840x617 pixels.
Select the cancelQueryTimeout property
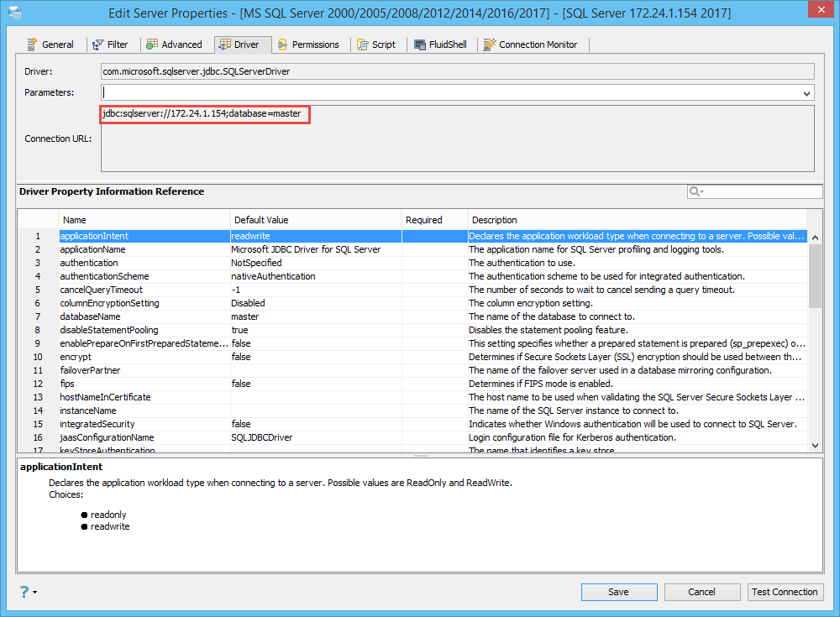[412, 290]
